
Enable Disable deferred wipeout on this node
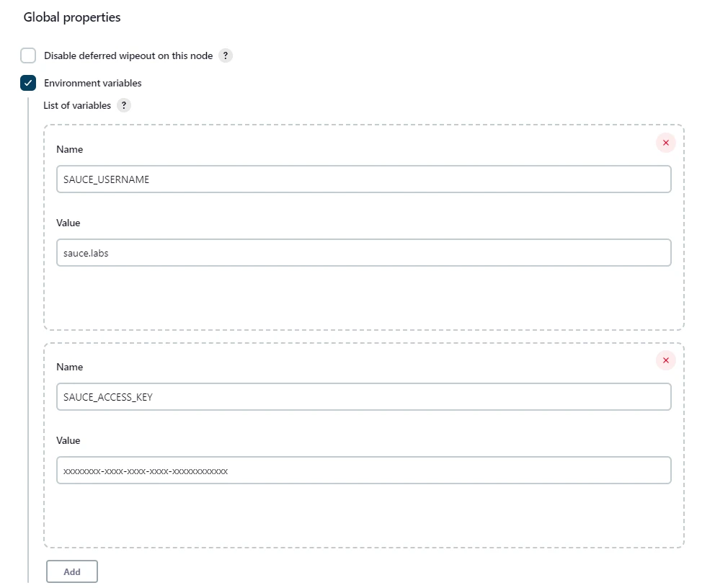[x=27, y=55]
